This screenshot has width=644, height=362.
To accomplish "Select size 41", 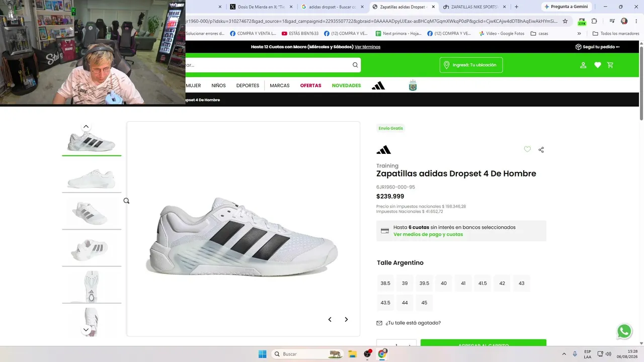I will 463,283.
